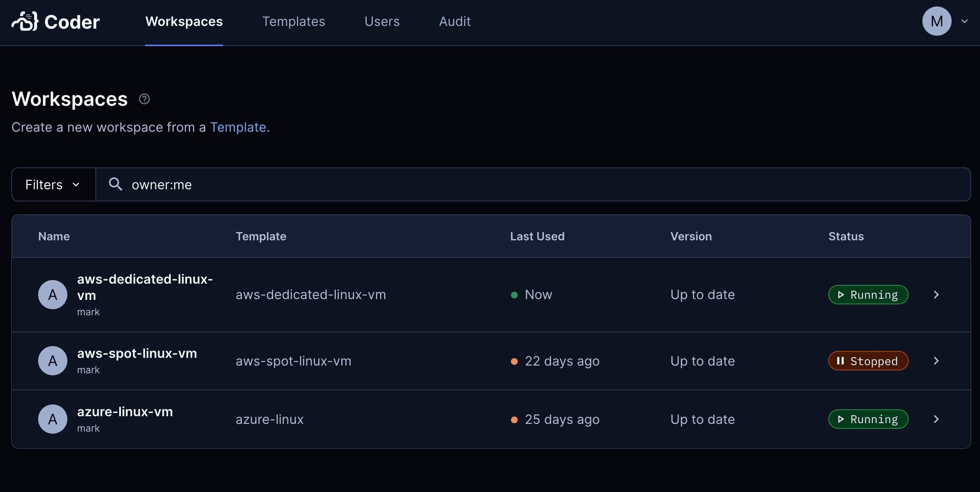980x492 pixels.
Task: Click the Version column header
Action: [x=691, y=236]
